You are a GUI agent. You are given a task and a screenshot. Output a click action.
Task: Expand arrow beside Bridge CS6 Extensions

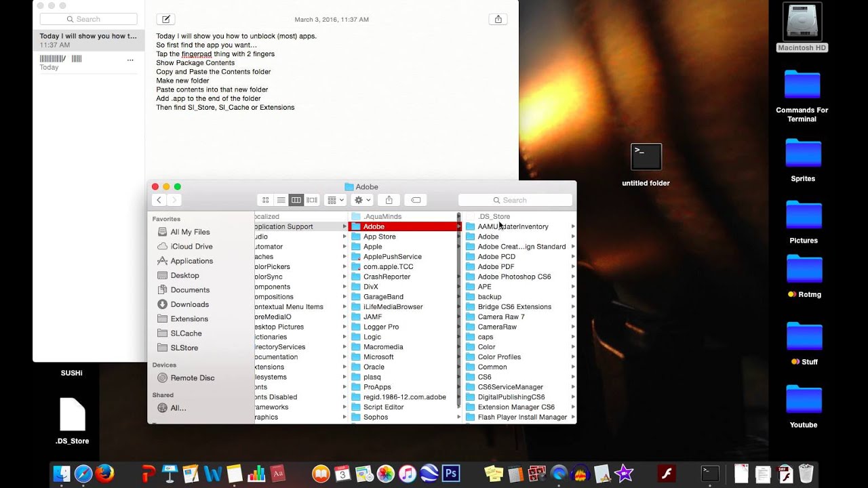click(574, 306)
